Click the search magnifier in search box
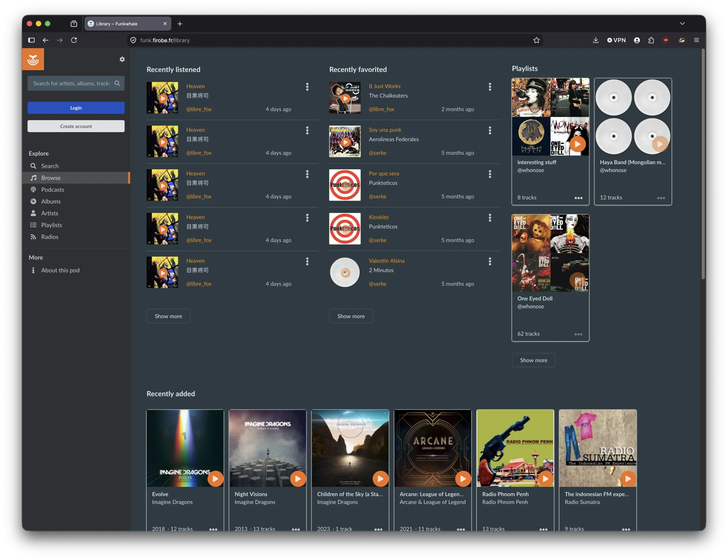Screen dimensions: 728x560 click(117, 83)
